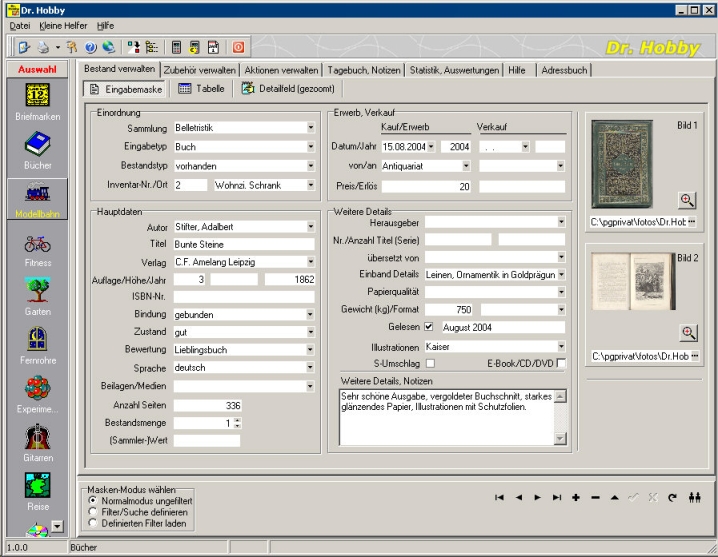Screen dimensions: 718x557
Task: Open the Kleine Helfer menu
Action: [x=63, y=24]
